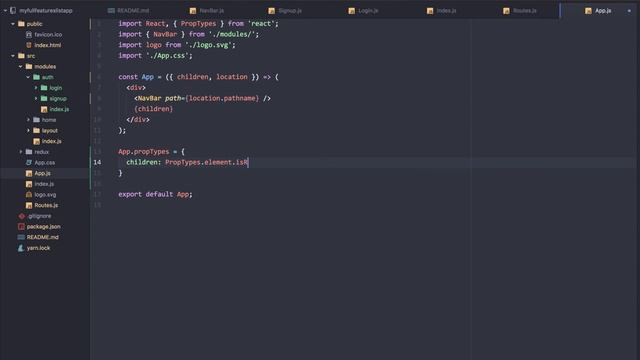Click the "import './App.css';" code line
The width and height of the screenshot is (640, 360).
(x=155, y=56)
